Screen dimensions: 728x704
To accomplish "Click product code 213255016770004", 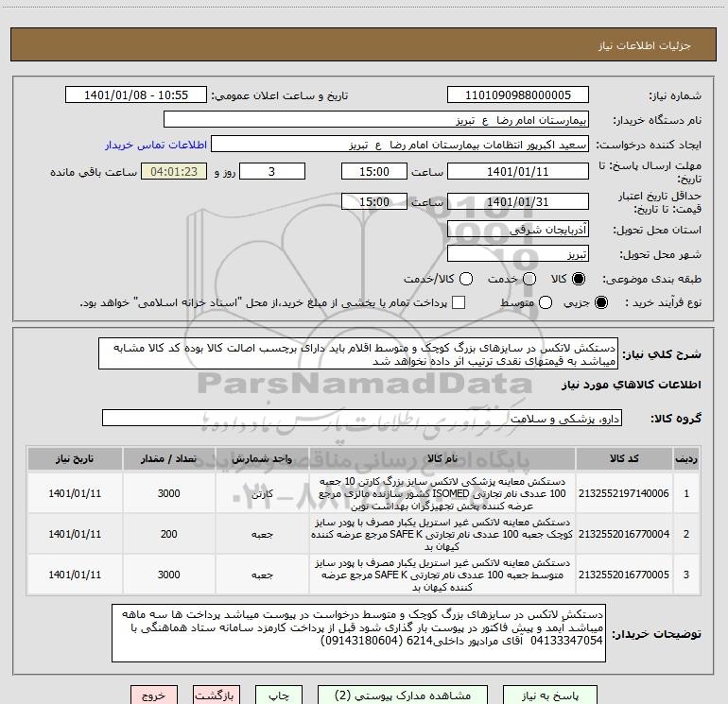I will pos(624,534).
